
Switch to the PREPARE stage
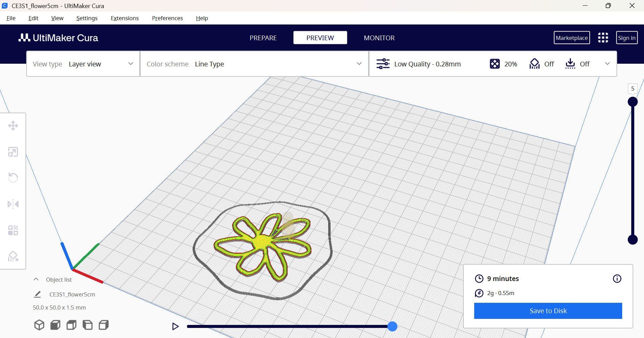click(263, 38)
